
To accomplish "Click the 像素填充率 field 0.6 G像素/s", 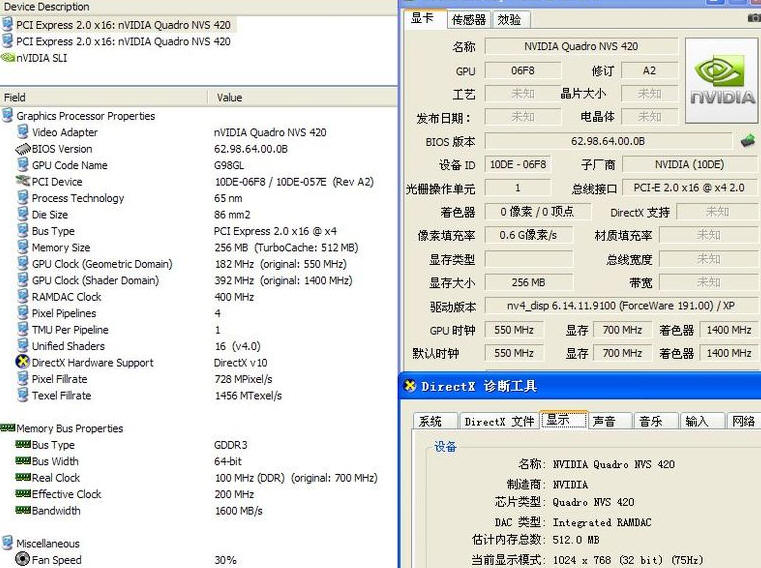I will tap(529, 235).
